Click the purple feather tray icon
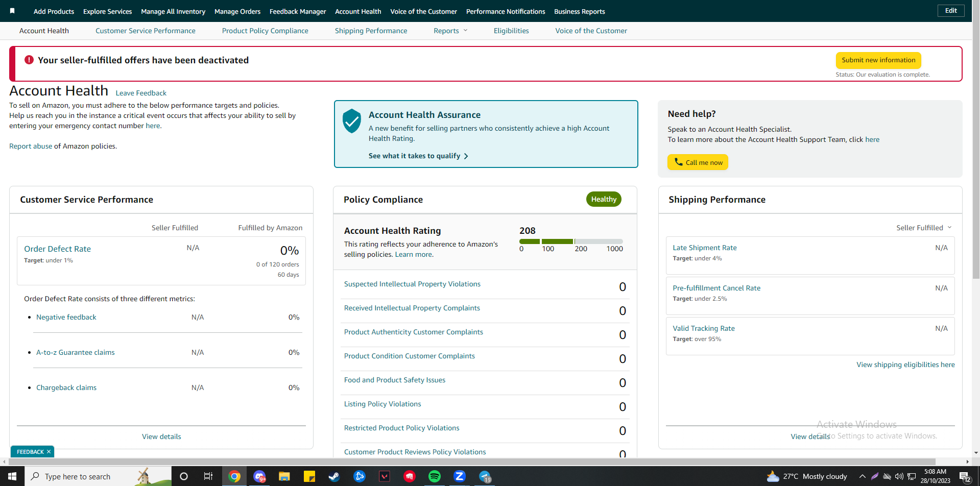Image resolution: width=980 pixels, height=486 pixels. click(x=875, y=476)
